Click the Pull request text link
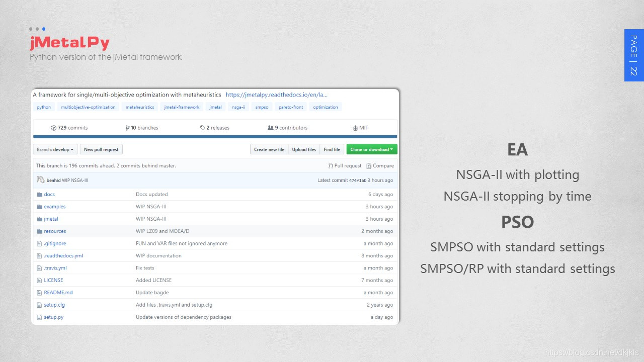 point(348,166)
